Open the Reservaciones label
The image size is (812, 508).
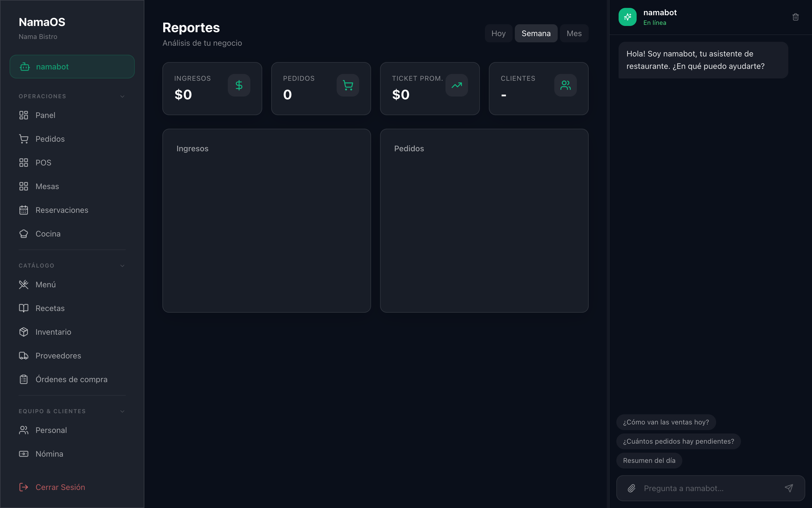[x=62, y=210]
